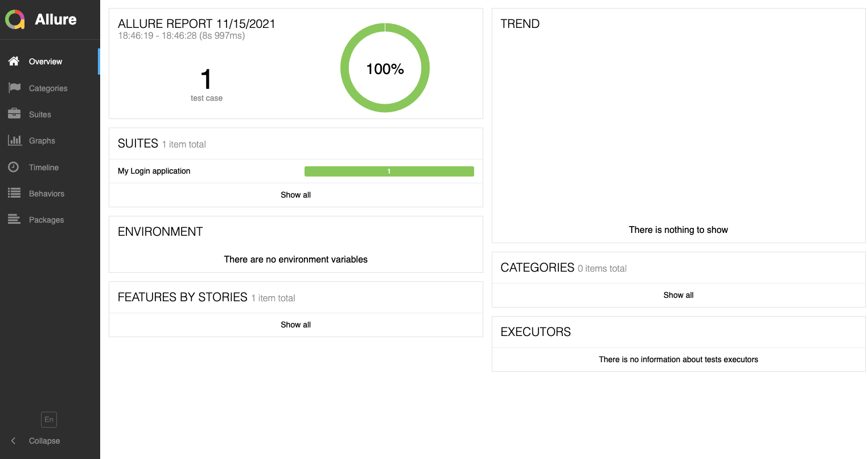Click '1 item total' next to FEATURES BY STORIES
868x459 pixels.
[273, 298]
